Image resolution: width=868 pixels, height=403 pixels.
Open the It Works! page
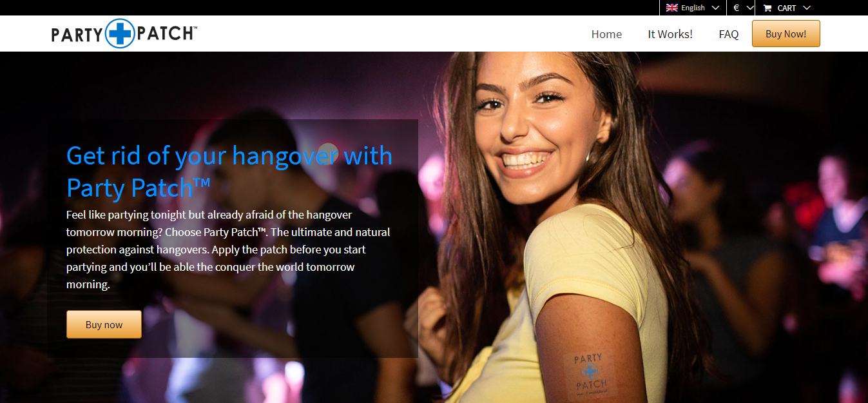pos(670,34)
